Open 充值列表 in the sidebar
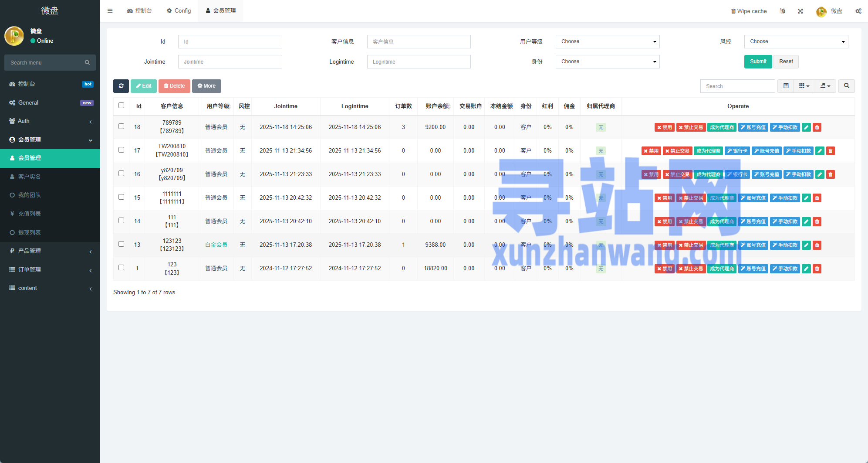868x463 pixels. [x=30, y=214]
